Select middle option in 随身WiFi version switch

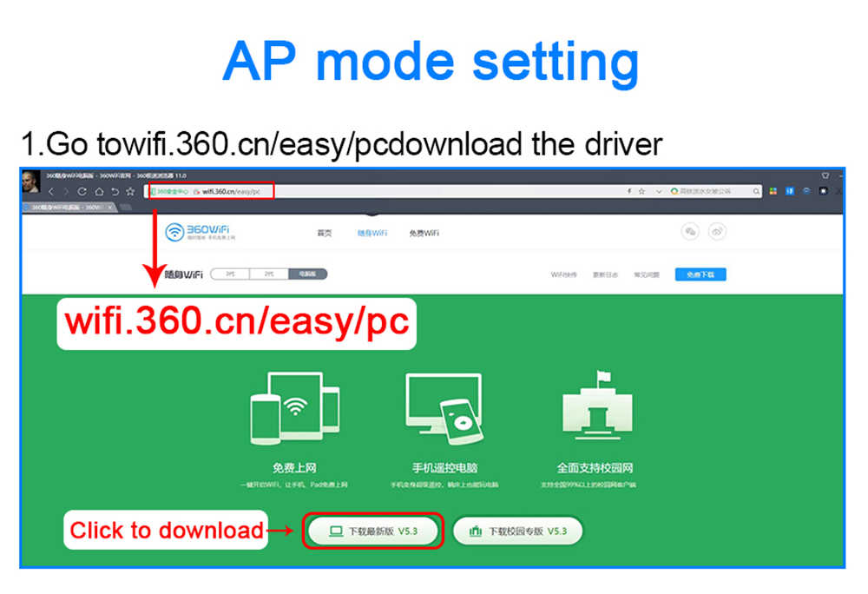tap(269, 274)
